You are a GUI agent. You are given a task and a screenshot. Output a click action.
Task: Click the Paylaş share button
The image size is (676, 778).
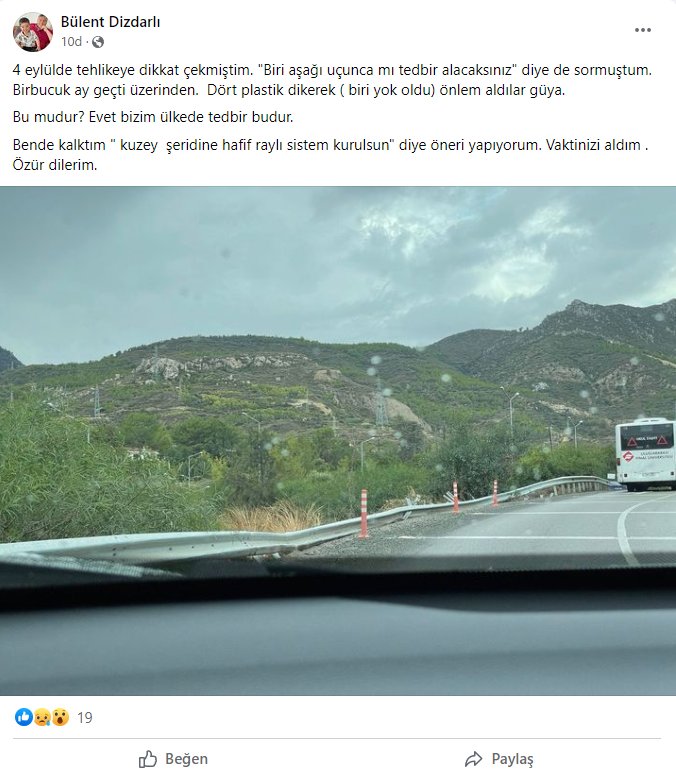pos(499,759)
